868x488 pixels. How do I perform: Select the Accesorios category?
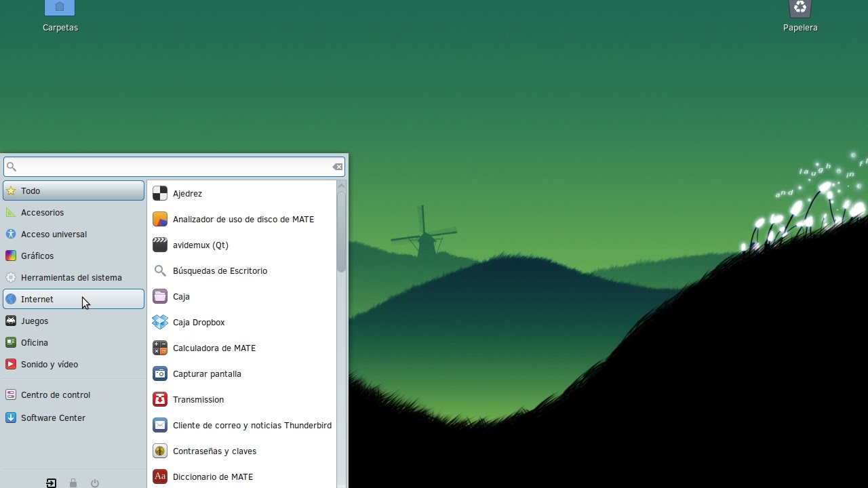[x=73, y=213]
